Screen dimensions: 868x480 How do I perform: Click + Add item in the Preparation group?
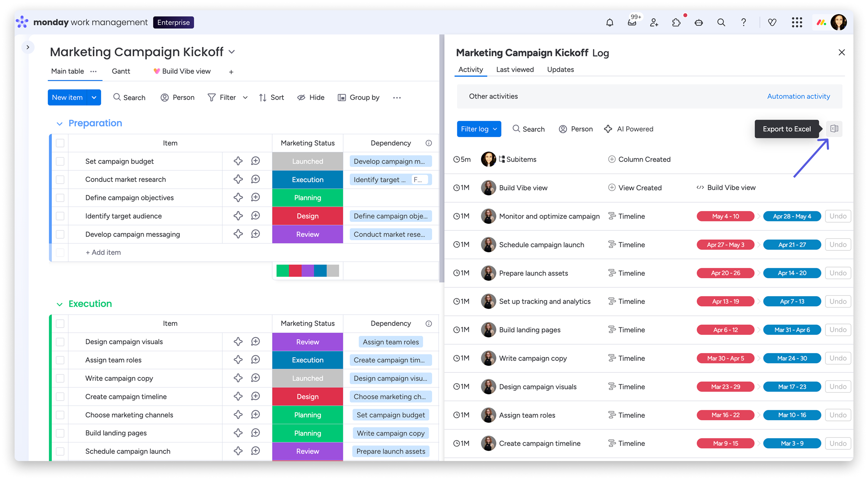103,253
